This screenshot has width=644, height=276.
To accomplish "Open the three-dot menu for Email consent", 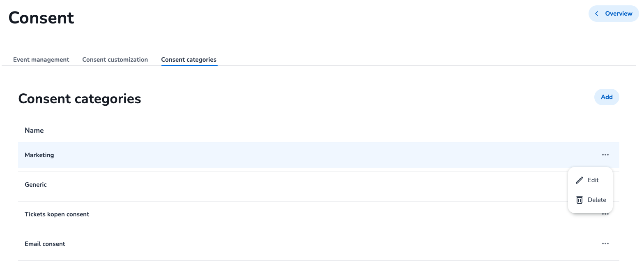I will [605, 244].
